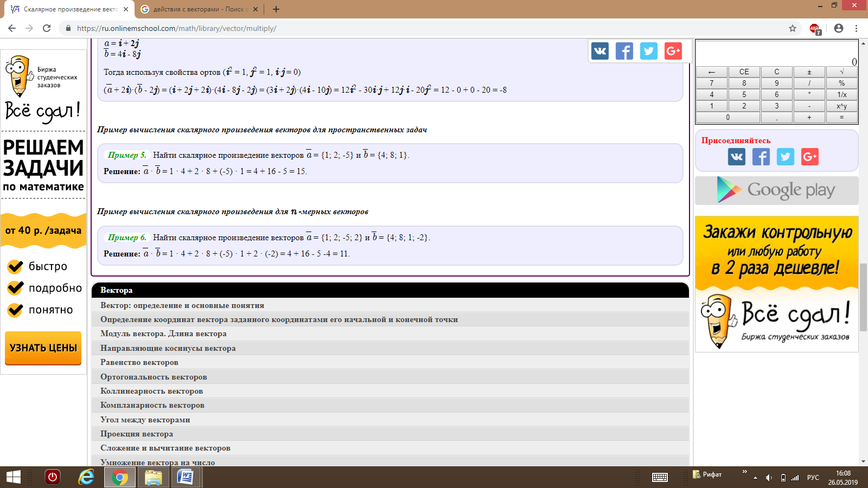
Task: Open Microsoft Word from the taskbar
Action: pos(186,477)
